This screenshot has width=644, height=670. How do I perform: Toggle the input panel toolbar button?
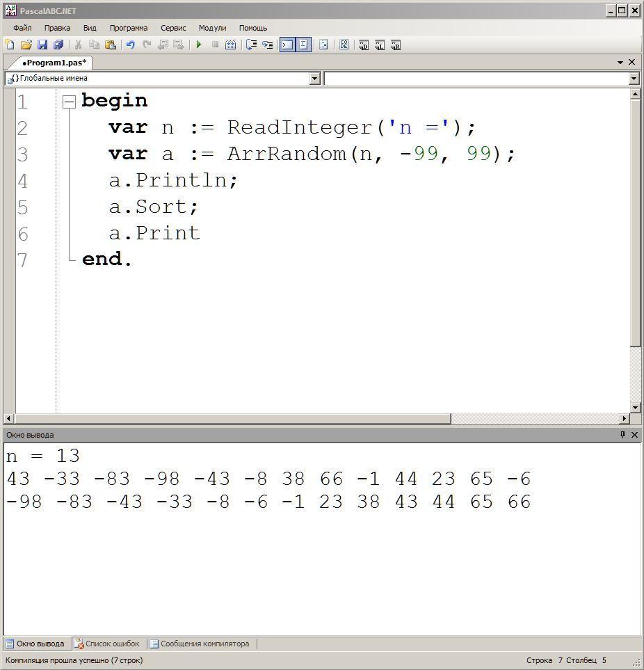pos(303,45)
